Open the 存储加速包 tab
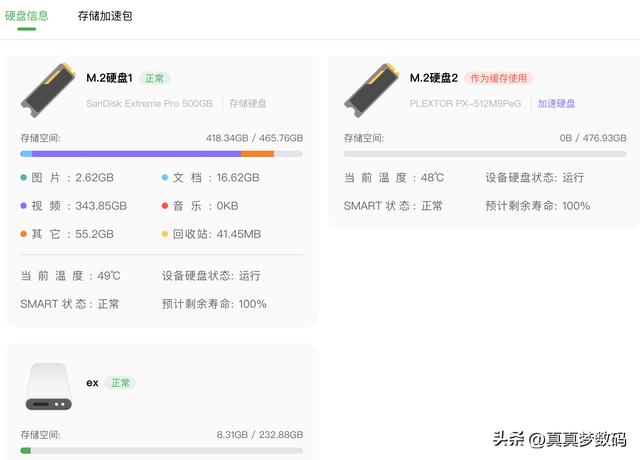This screenshot has height=460, width=640. click(105, 16)
